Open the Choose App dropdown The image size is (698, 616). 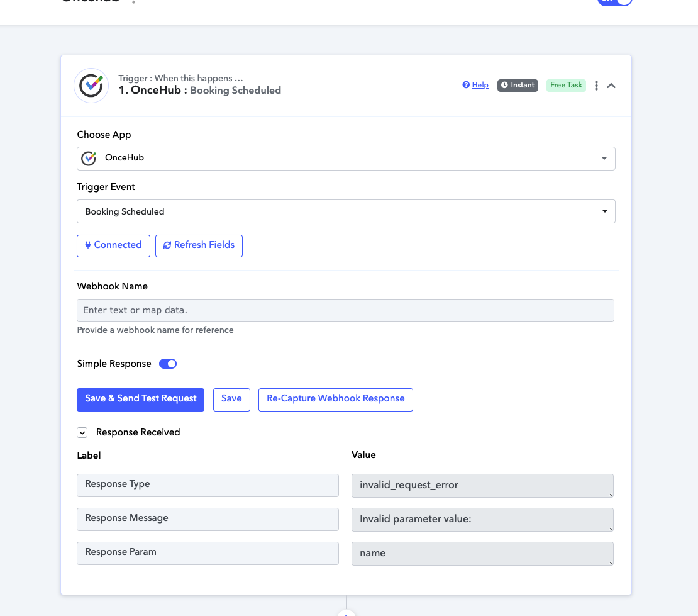pyautogui.click(x=346, y=158)
